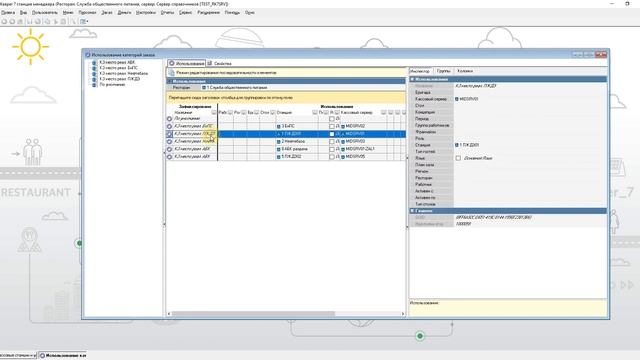Open the Кассовый сервер column filter dropdown
The image size is (640, 360).
[x=383, y=112]
